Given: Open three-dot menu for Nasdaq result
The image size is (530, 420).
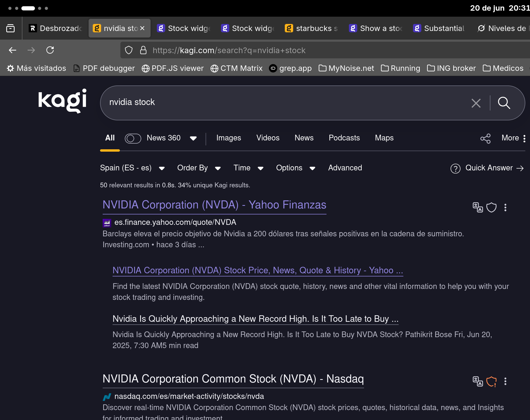Looking at the screenshot, I should tap(505, 381).
